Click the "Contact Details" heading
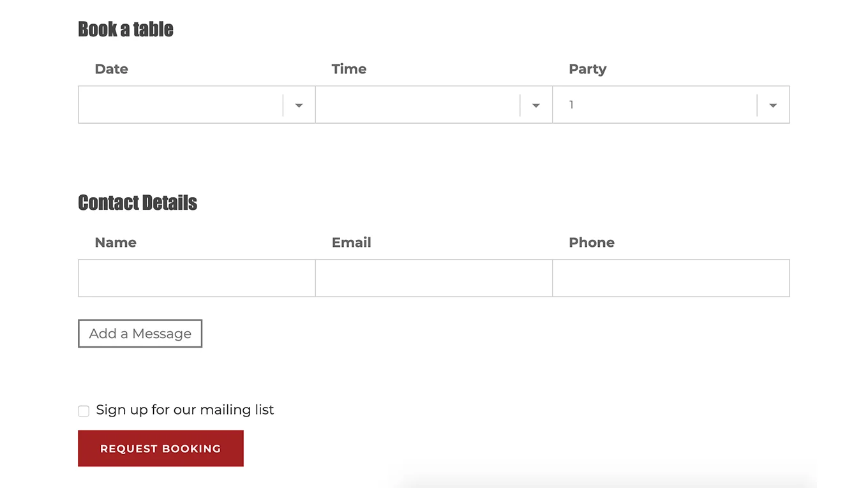 point(137,203)
